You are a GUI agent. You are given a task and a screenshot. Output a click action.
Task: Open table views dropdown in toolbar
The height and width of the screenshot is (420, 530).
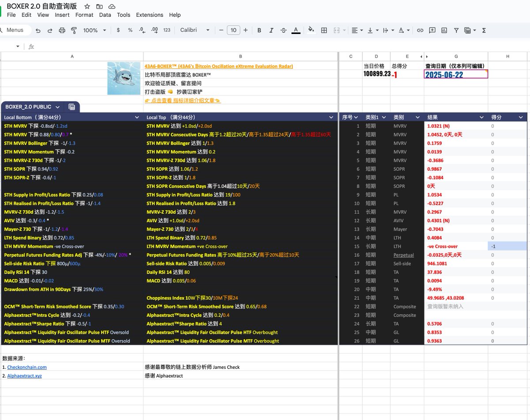[x=470, y=30]
